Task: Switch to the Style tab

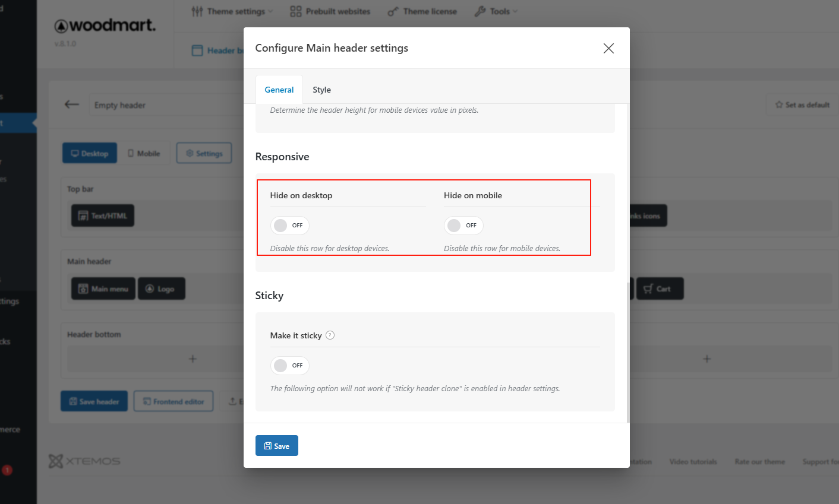Action: point(321,90)
